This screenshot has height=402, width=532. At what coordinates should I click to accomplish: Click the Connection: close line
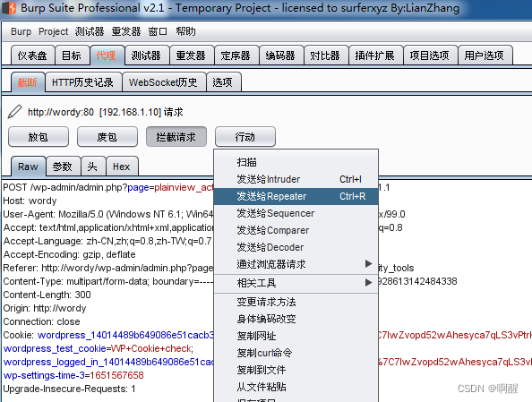[41, 321]
